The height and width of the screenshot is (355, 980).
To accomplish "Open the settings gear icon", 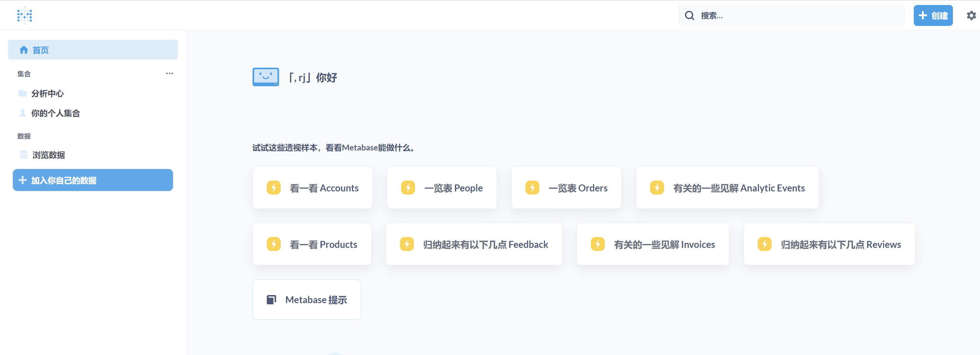I will (x=971, y=15).
